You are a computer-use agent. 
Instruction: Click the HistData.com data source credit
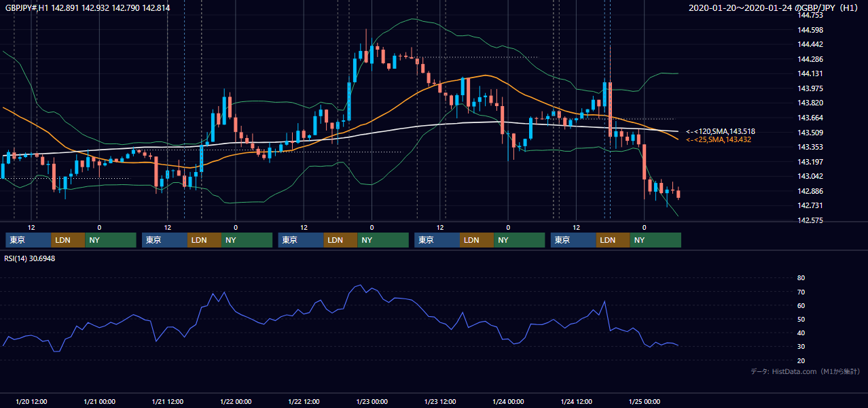[806, 371]
